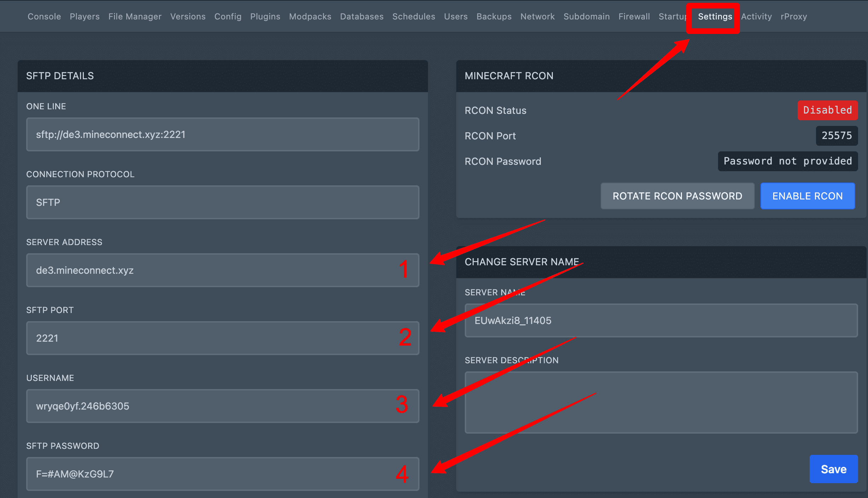This screenshot has width=868, height=498.
Task: Click the RCON port value 25575
Action: click(x=837, y=135)
